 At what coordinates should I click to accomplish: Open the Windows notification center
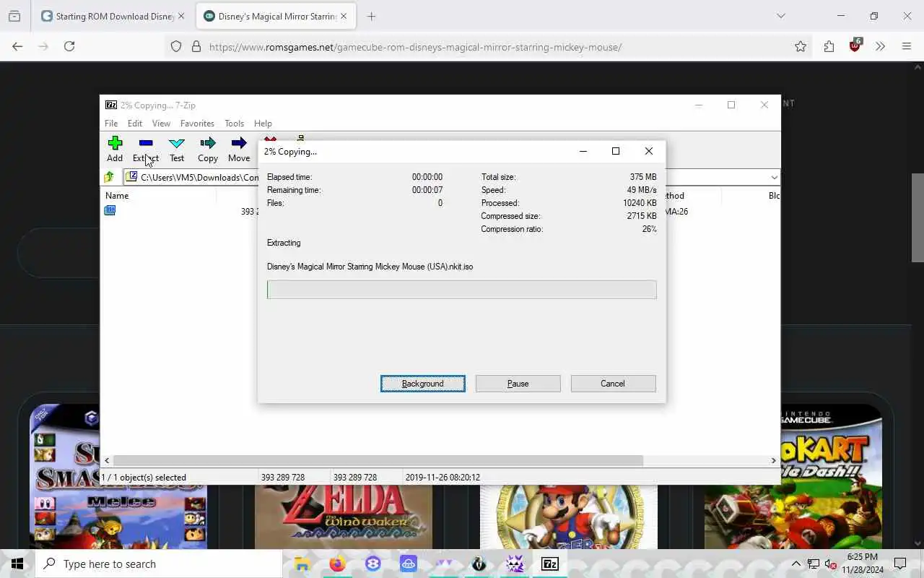click(x=900, y=564)
